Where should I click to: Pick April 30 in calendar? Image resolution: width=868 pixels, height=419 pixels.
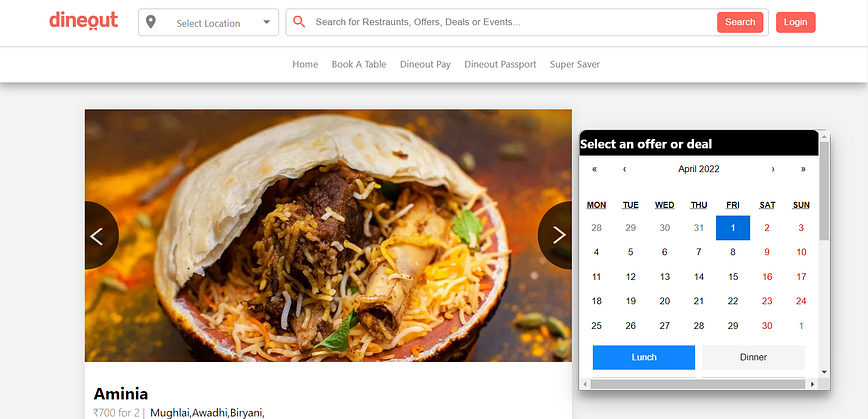(767, 326)
